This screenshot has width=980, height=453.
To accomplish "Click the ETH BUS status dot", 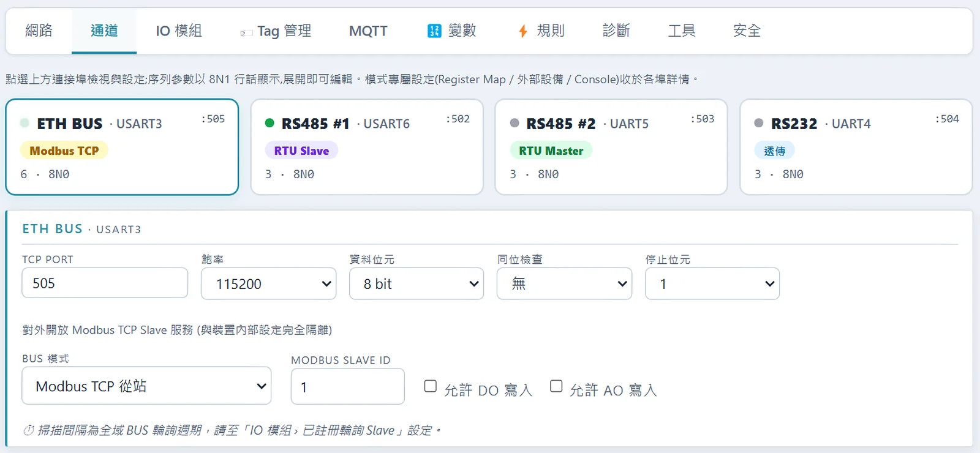I will 24,123.
